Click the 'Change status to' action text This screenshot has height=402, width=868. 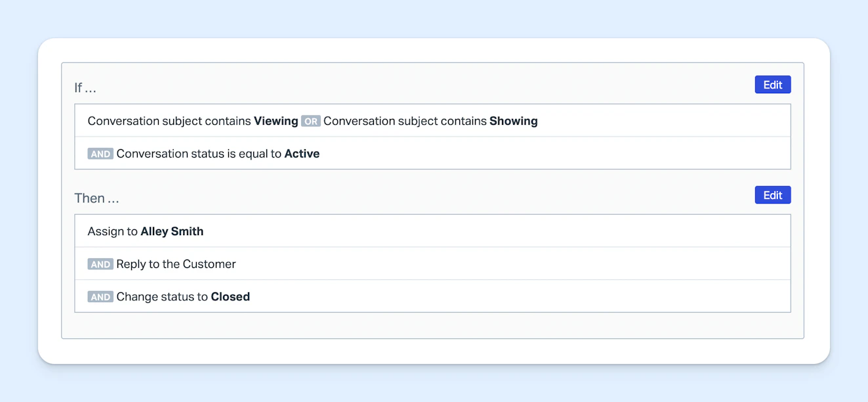point(162,297)
